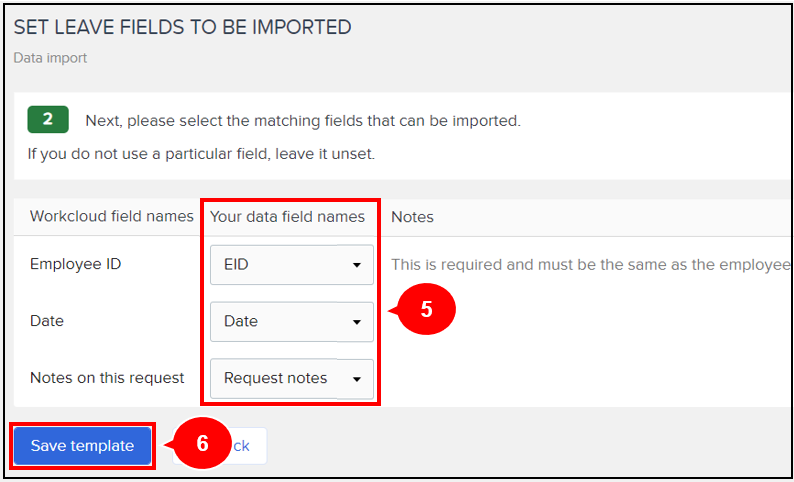Open the EID dropdown for Employee ID
This screenshot has height=482, width=794.
click(292, 265)
